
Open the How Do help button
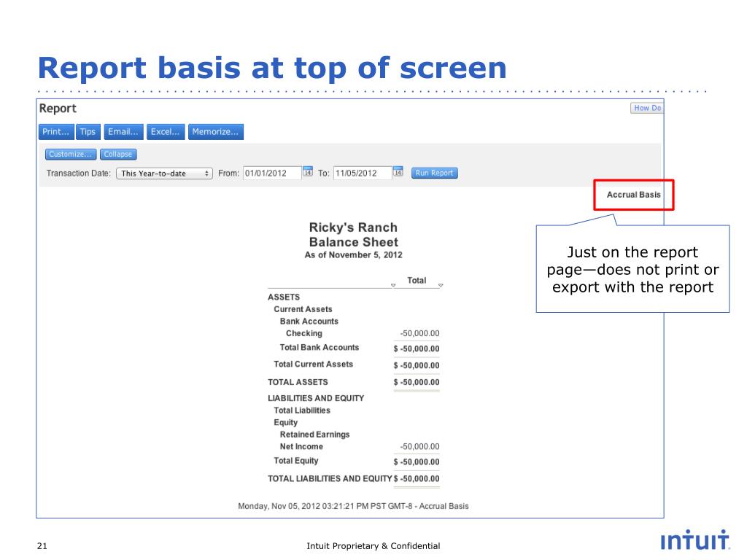pyautogui.click(x=647, y=108)
